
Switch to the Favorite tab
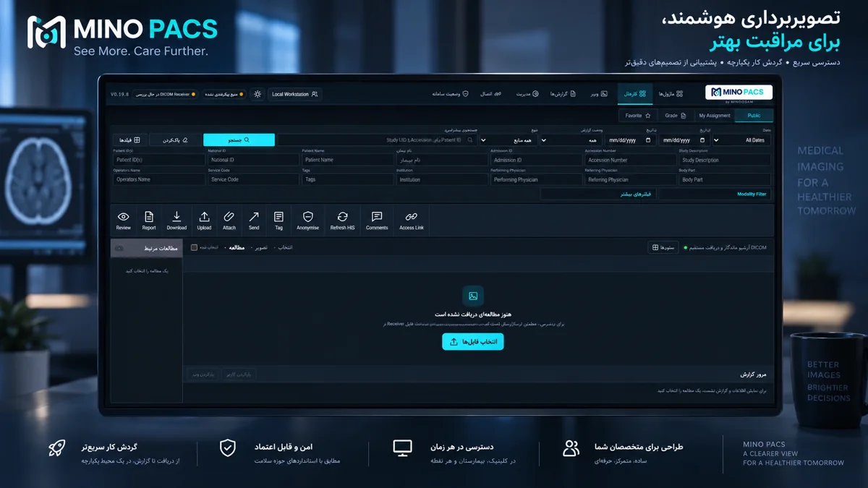(x=638, y=116)
